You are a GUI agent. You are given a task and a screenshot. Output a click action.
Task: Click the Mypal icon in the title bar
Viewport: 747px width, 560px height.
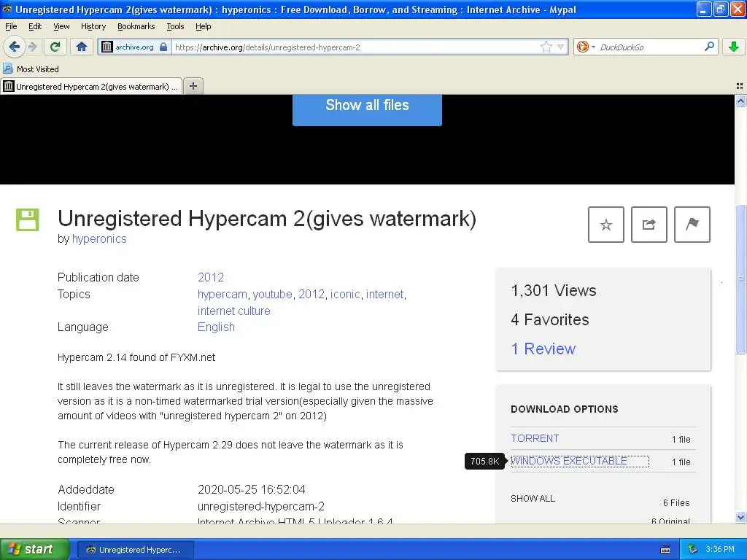(x=7, y=9)
